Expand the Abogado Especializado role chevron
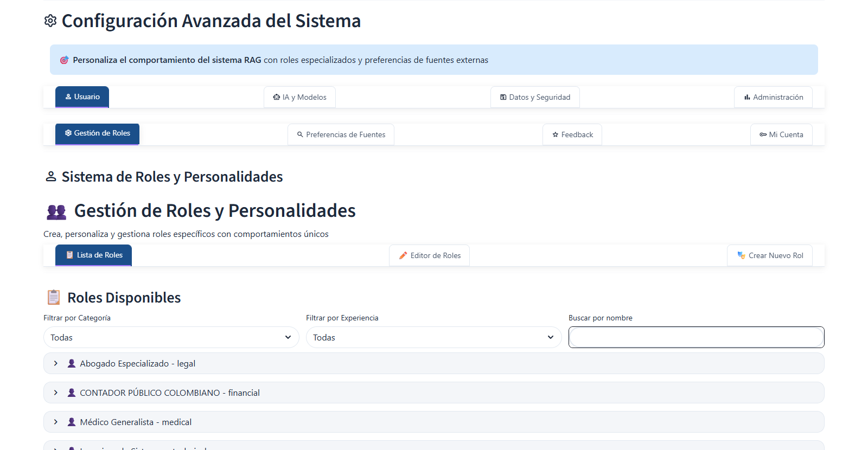868x450 pixels. coord(55,363)
